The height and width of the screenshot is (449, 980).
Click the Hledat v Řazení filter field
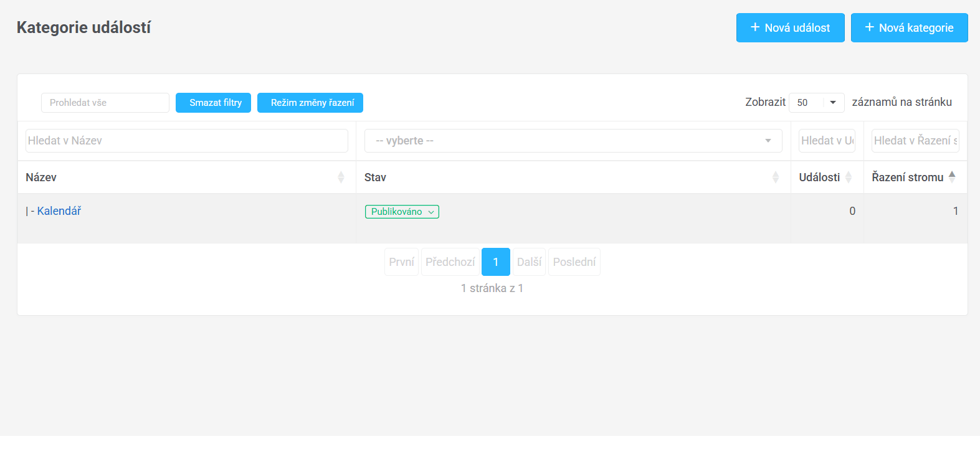915,141
